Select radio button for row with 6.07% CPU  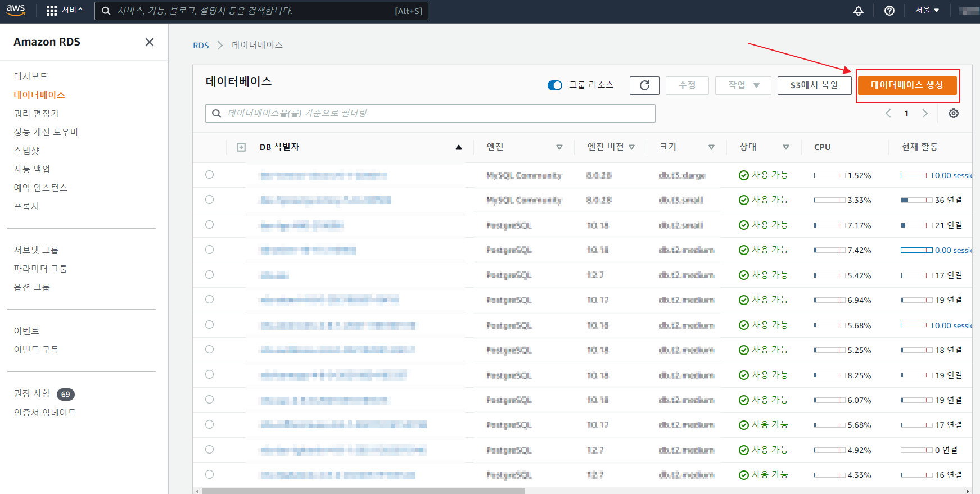[209, 400]
